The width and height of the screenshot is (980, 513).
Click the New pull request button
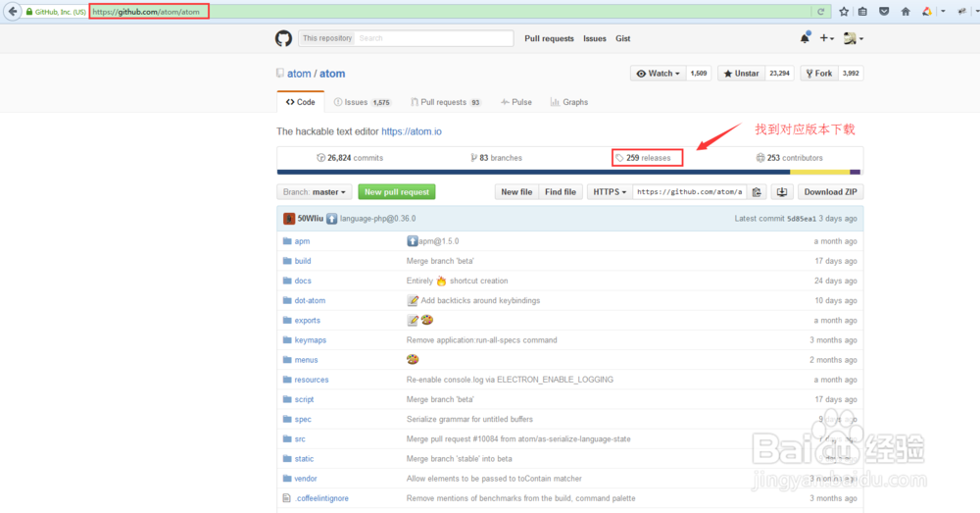coord(397,192)
